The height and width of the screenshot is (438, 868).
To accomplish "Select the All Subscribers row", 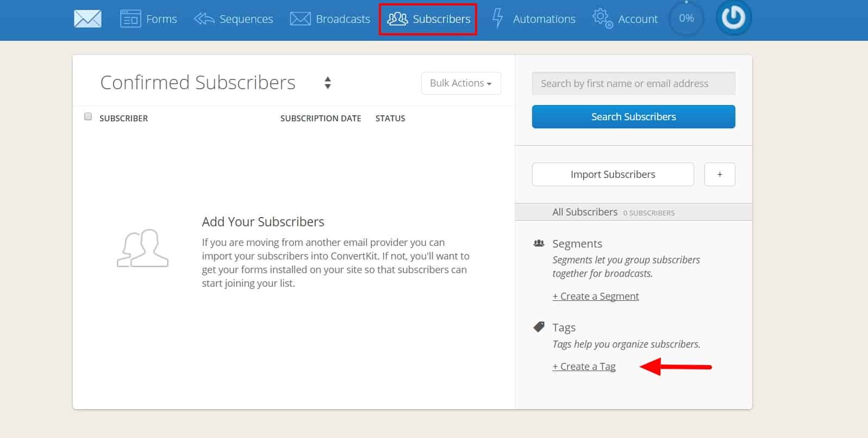I will [x=634, y=212].
